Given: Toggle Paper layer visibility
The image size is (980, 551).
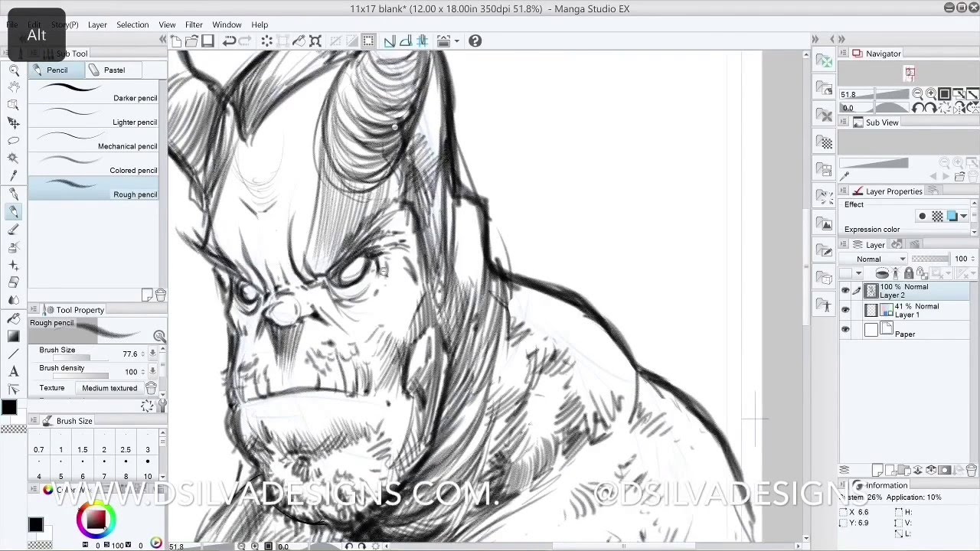Looking at the screenshot, I should (x=845, y=330).
